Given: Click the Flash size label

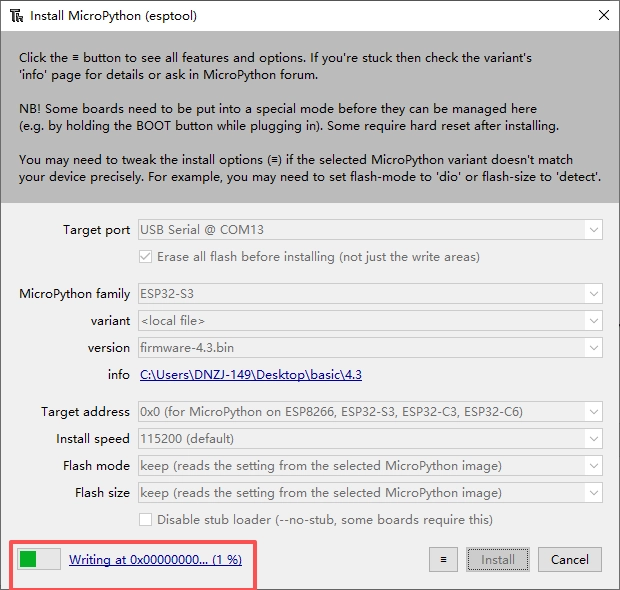Looking at the screenshot, I should 102,493.
